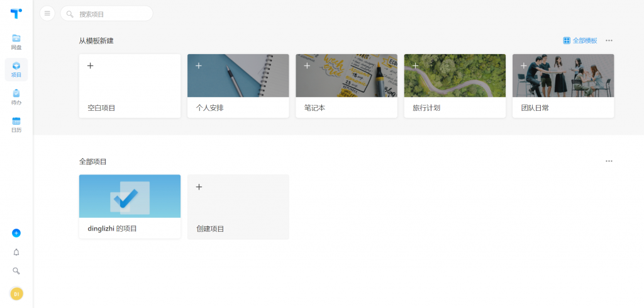Expand more options beside 全部模板

609,40
